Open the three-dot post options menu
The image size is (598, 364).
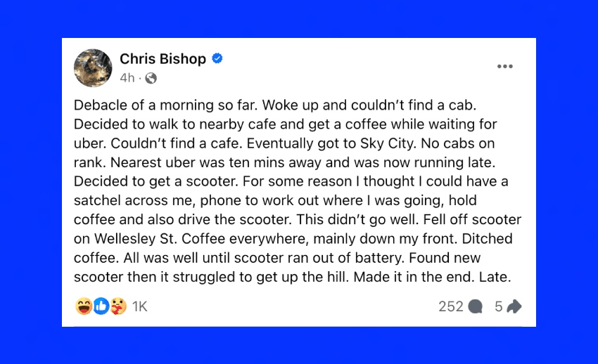[x=504, y=67]
